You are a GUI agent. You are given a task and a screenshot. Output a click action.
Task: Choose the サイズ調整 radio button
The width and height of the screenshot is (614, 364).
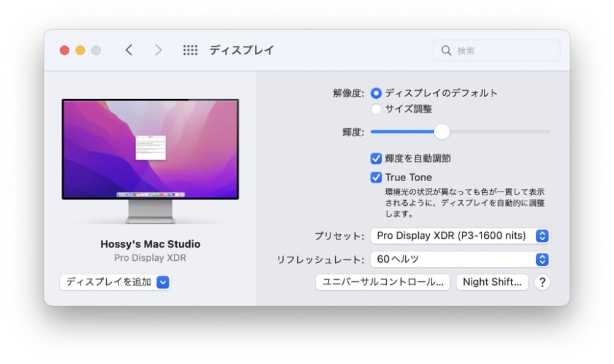(376, 109)
